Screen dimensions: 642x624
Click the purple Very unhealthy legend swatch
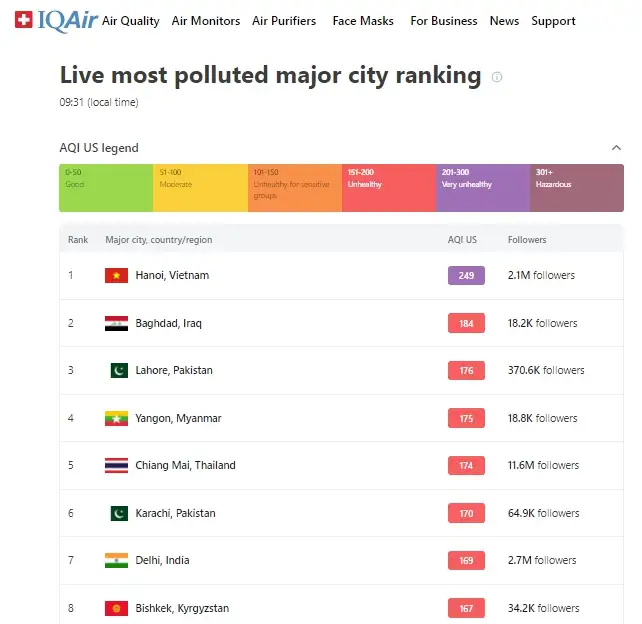tap(482, 188)
